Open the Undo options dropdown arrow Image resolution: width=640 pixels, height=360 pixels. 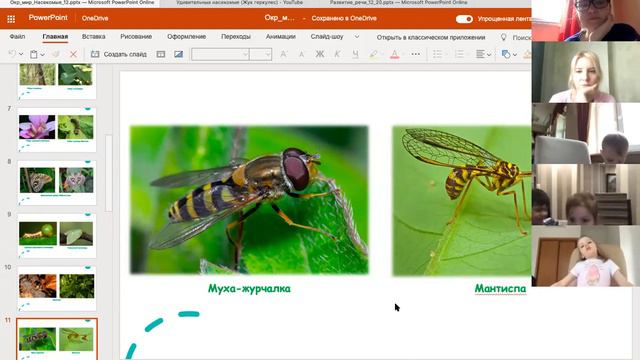(21, 54)
